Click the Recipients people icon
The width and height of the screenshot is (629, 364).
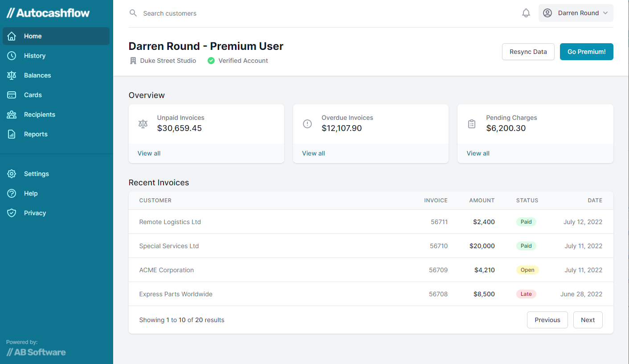pos(12,115)
